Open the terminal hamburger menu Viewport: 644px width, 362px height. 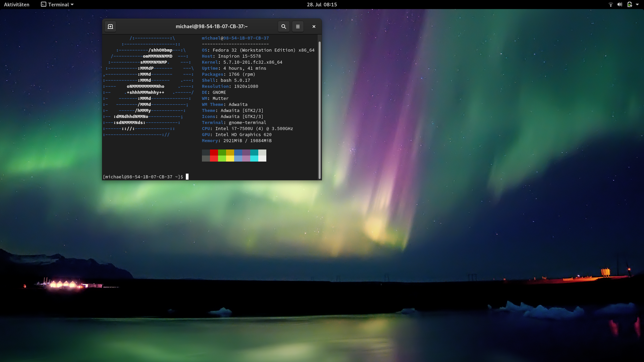pyautogui.click(x=298, y=26)
